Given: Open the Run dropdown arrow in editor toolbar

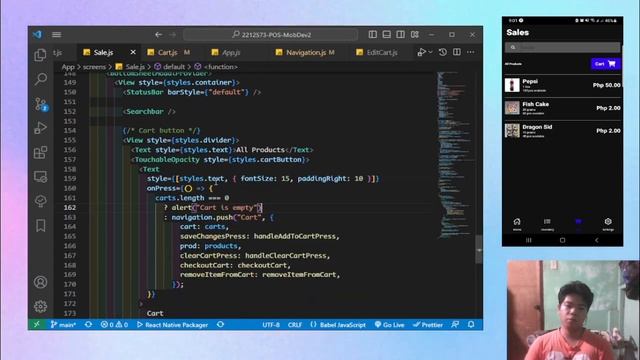Looking at the screenshot, I should [430, 52].
